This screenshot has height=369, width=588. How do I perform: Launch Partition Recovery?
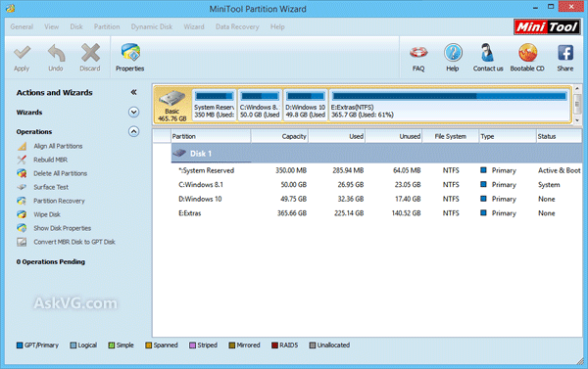(59, 201)
